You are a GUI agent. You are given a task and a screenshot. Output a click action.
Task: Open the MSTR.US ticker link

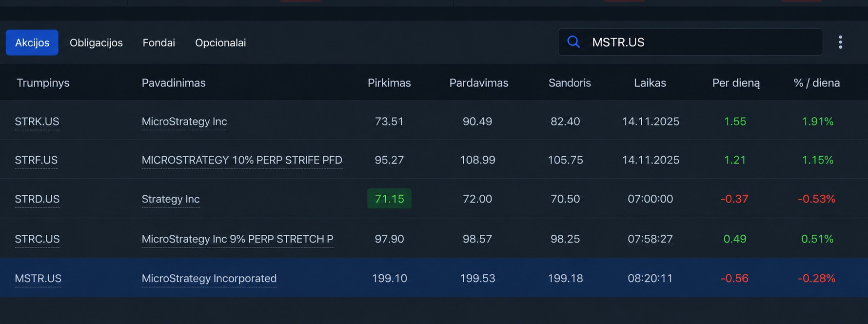point(38,279)
